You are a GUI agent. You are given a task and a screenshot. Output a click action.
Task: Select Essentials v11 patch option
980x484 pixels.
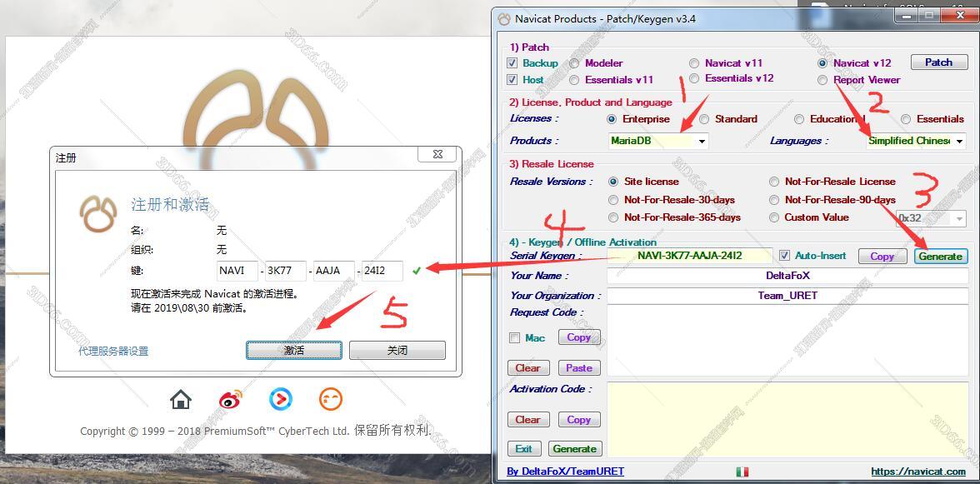(x=574, y=80)
